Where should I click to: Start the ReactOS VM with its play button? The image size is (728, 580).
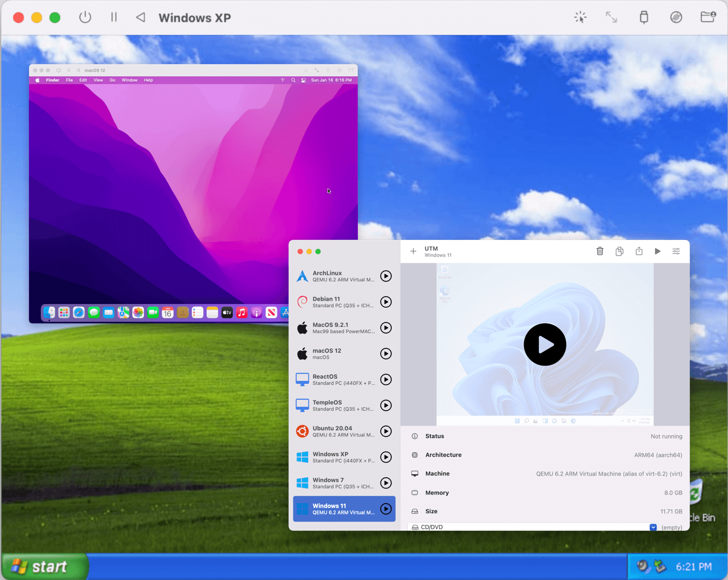386,380
